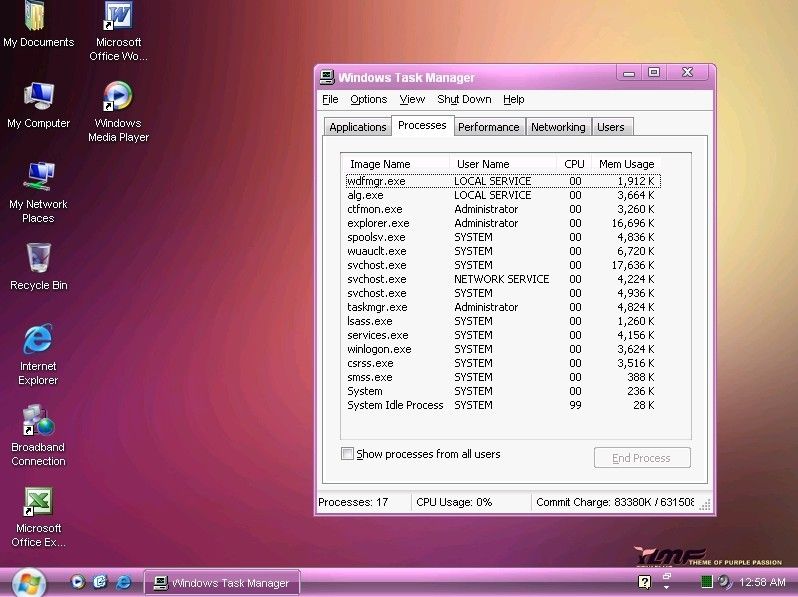798x597 pixels.
Task: Sort by the Mem Usage column header
Action: (x=626, y=164)
